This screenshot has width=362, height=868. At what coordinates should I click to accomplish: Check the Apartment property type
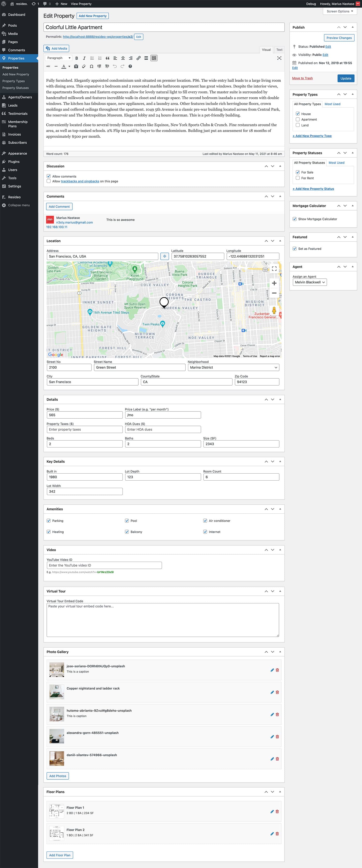click(298, 120)
